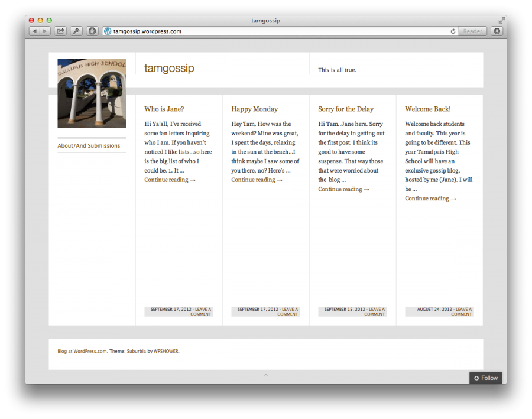The width and height of the screenshot is (532, 419).
Task: Click the 'Blog at WordPress.com' footer link
Action: tap(82, 351)
